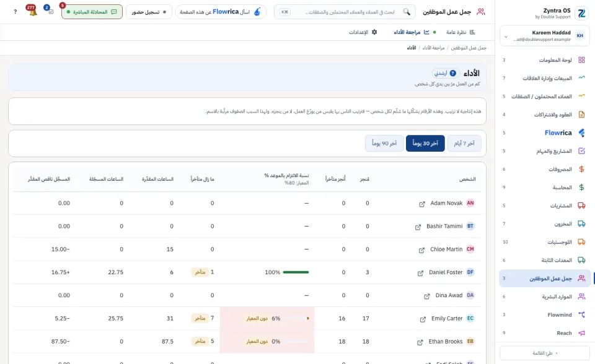595x364 pixels.
Task: Open Chloe Martin's external link icon
Action: click(421, 250)
